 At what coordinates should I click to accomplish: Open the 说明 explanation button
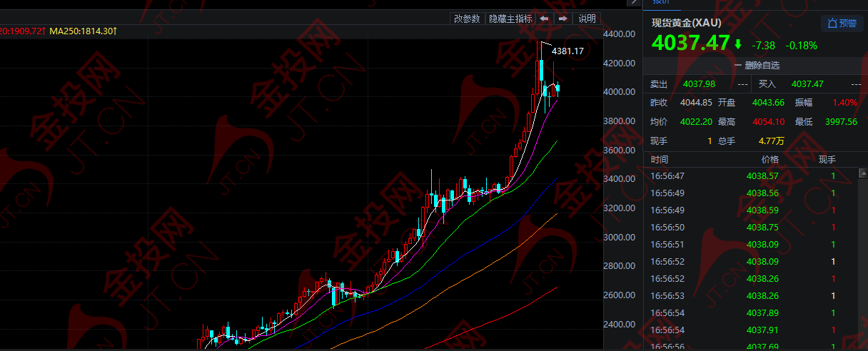pyautogui.click(x=587, y=19)
